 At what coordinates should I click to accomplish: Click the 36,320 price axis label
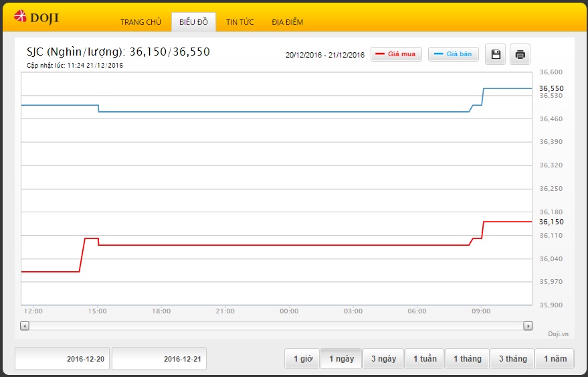(x=551, y=165)
